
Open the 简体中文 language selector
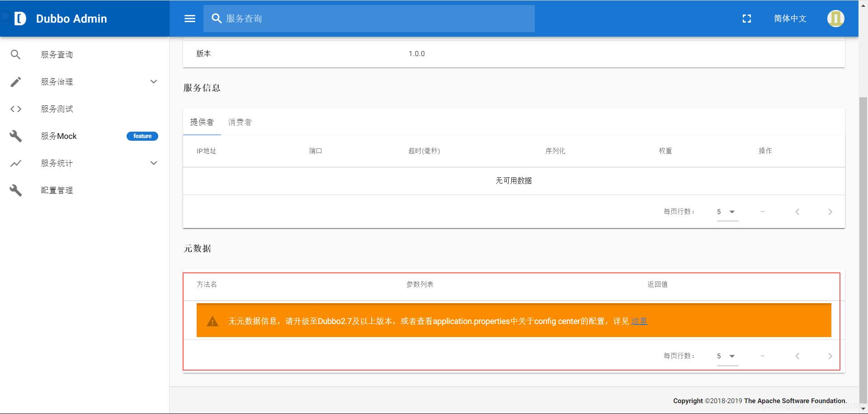click(790, 19)
